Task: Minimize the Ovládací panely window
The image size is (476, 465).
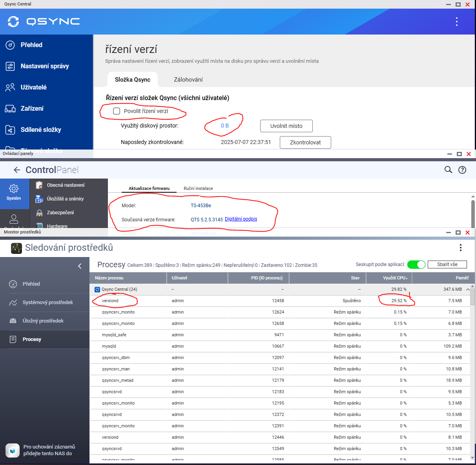Action: click(450, 154)
